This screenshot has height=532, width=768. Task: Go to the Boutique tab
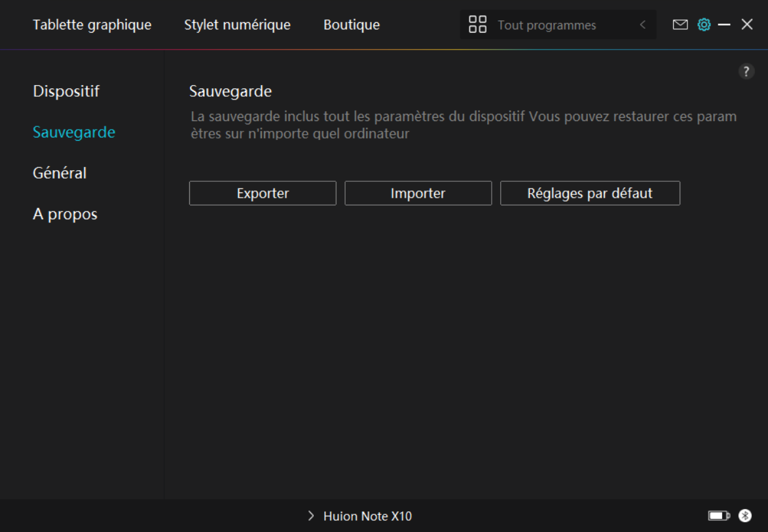coord(352,25)
